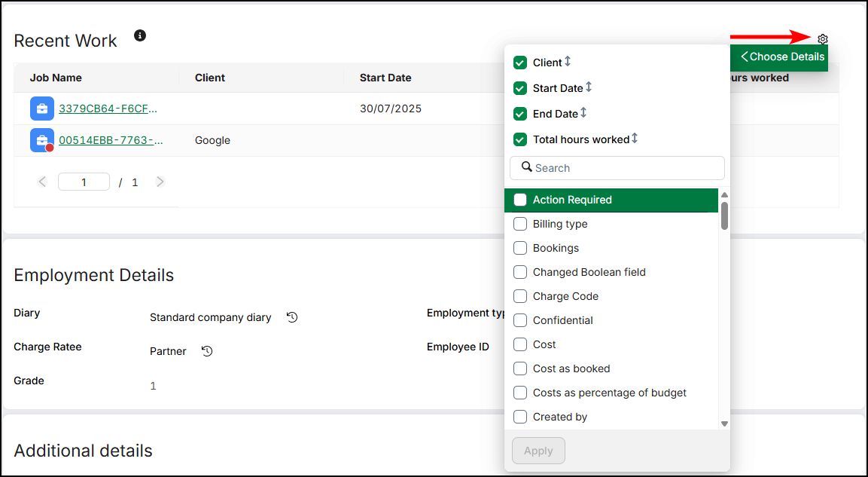The height and width of the screenshot is (477, 868).
Task: Click the Job Name column header
Action: (56, 78)
